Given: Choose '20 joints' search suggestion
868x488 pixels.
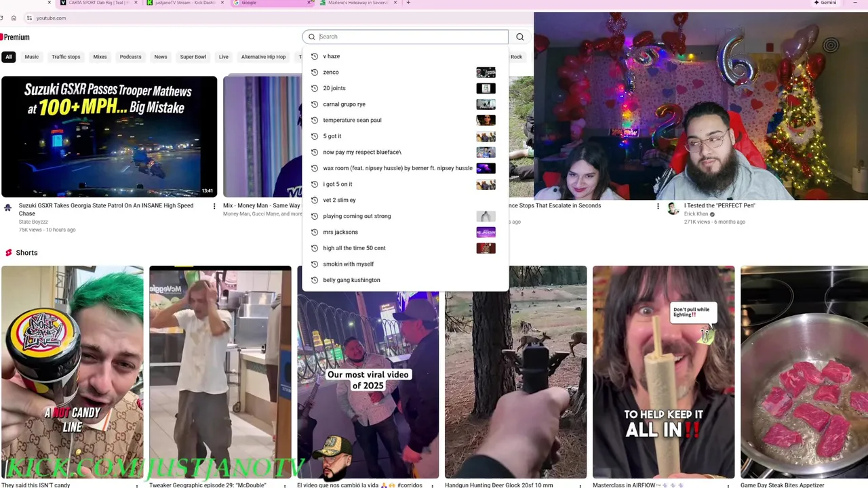Looking at the screenshot, I should [405, 88].
